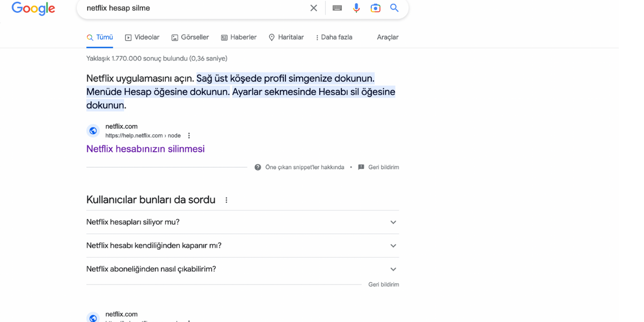The height and width of the screenshot is (322, 644).
Task: Open the on-screen keyboard icon
Action: [x=337, y=8]
